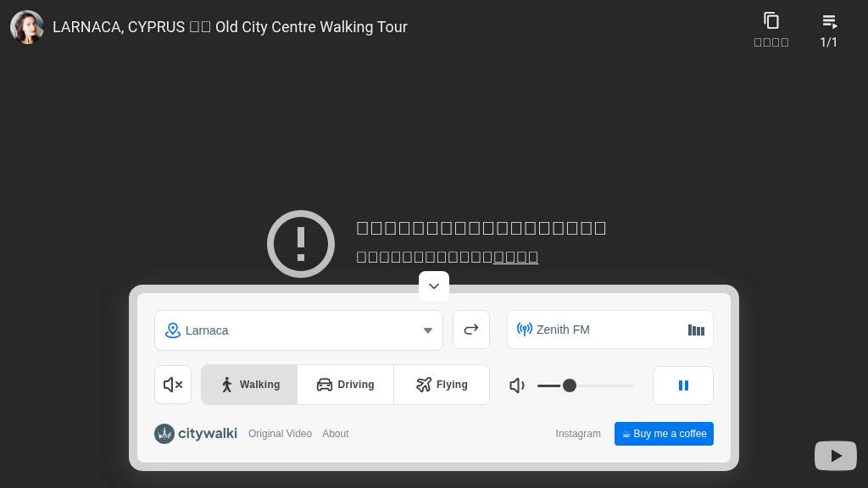The height and width of the screenshot is (488, 868).
Task: Switch to Driving mode
Action: [x=345, y=385]
